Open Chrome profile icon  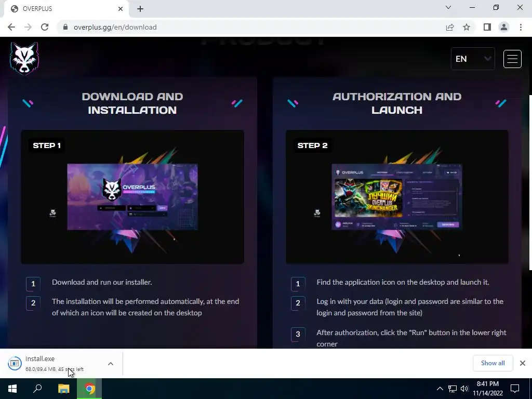pyautogui.click(x=504, y=27)
